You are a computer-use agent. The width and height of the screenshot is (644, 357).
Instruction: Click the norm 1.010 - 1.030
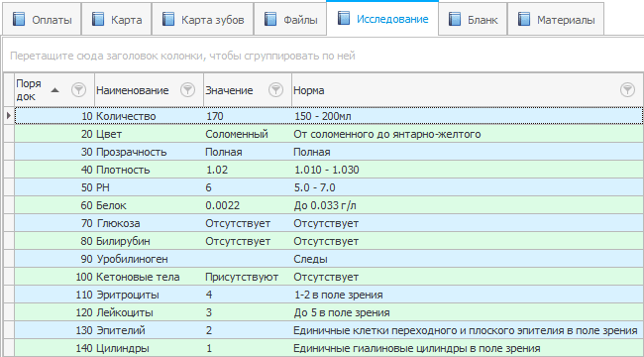[327, 170]
